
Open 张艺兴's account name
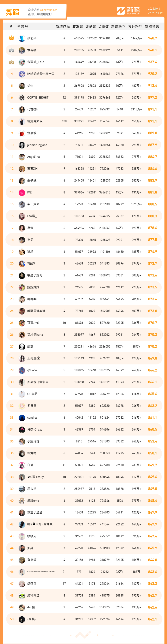32,38
